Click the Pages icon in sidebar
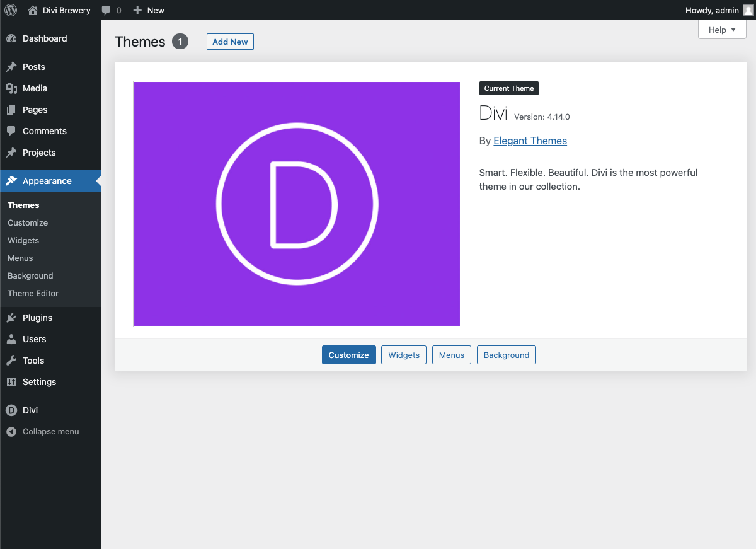Screen dimensions: 756x549 [x=11, y=110]
